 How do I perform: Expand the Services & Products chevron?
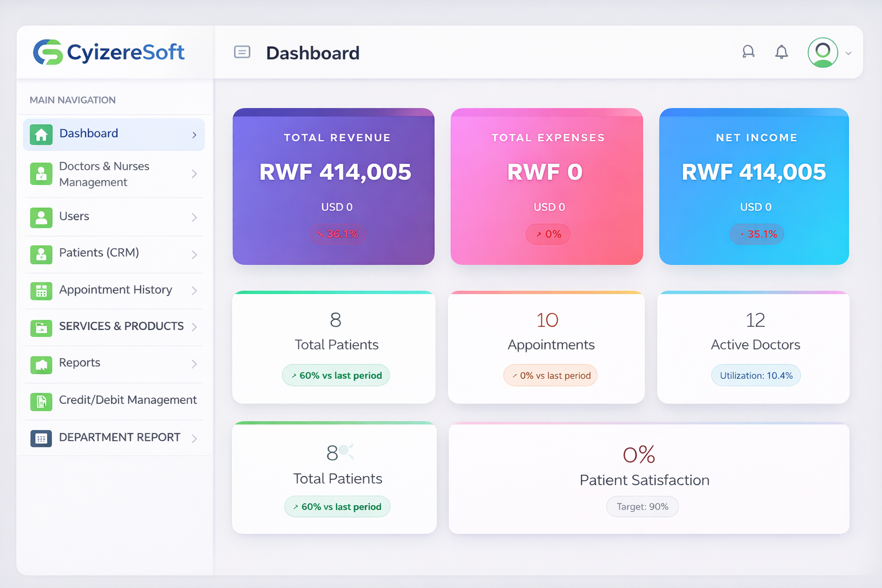(195, 327)
